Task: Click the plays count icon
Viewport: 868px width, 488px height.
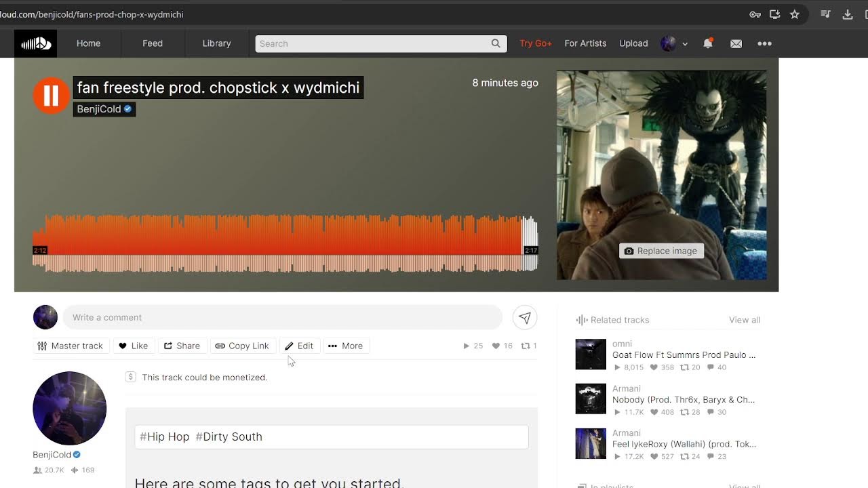Action: (x=466, y=346)
